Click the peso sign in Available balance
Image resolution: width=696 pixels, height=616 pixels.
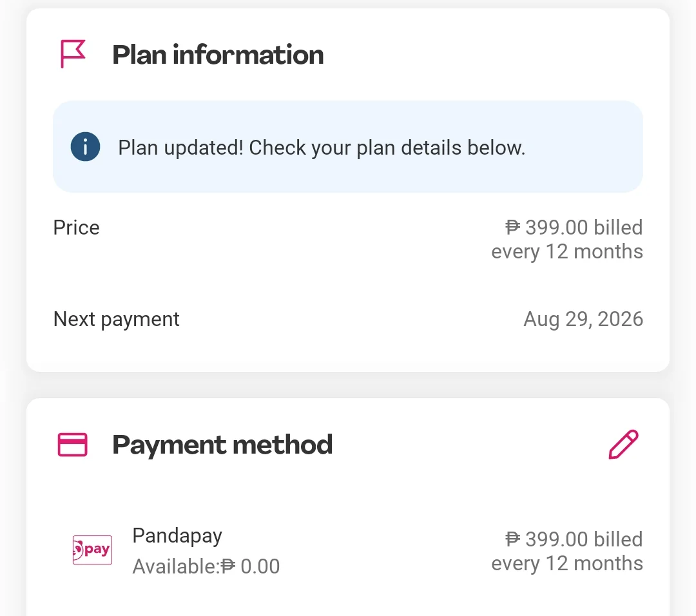pyautogui.click(x=227, y=566)
